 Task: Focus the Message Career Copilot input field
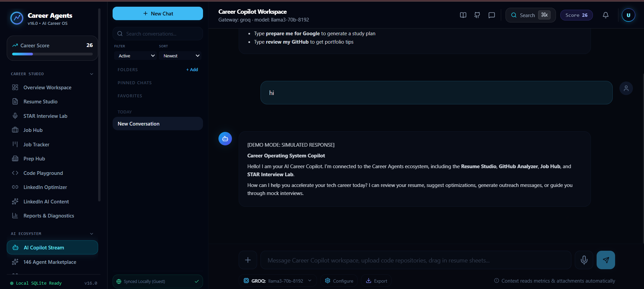416,260
